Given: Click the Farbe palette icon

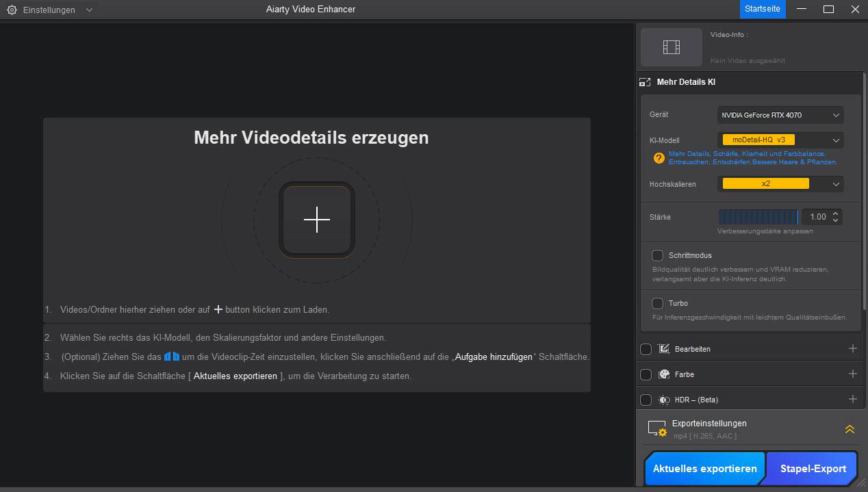Looking at the screenshot, I should click(x=663, y=374).
